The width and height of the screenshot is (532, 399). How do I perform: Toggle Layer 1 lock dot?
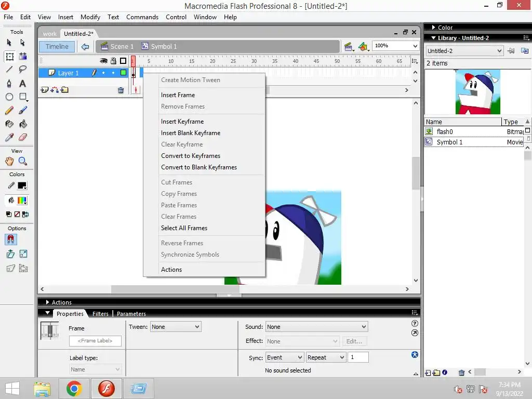(x=113, y=73)
